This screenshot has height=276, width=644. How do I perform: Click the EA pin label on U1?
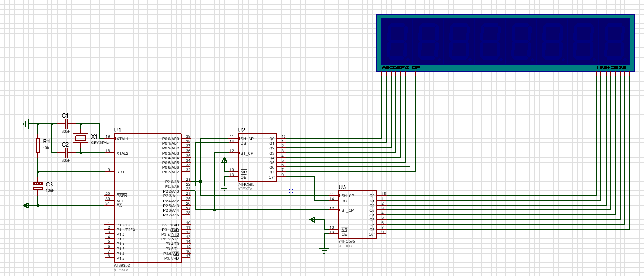click(x=119, y=205)
